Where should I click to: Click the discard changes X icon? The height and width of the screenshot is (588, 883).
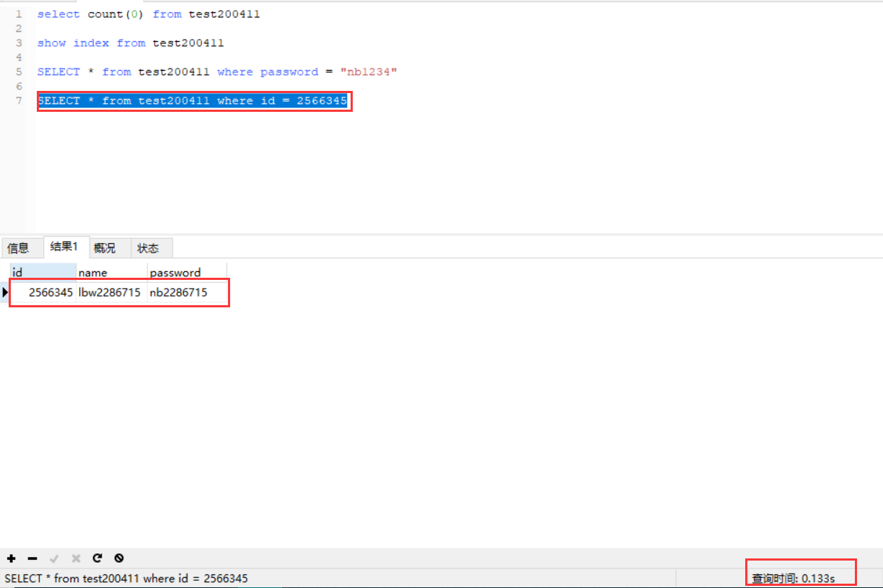coord(76,558)
